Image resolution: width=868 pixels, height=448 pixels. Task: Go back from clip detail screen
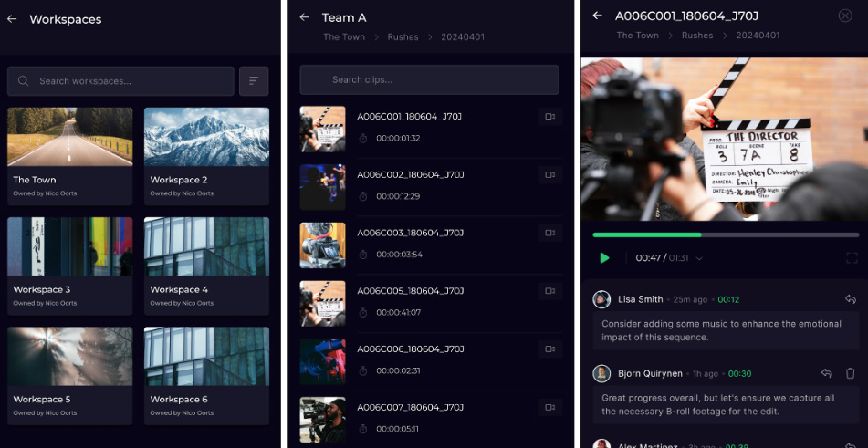[597, 16]
